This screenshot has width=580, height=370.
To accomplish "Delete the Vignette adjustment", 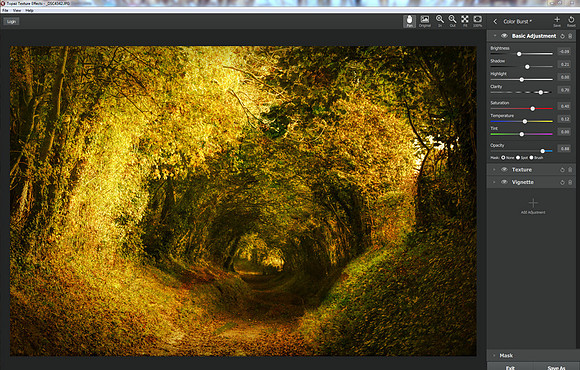I will (570, 182).
